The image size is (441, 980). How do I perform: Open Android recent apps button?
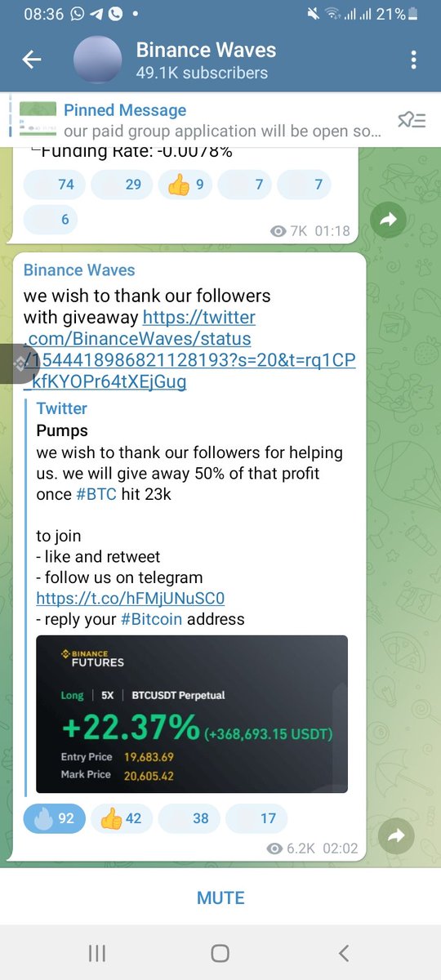(x=97, y=952)
